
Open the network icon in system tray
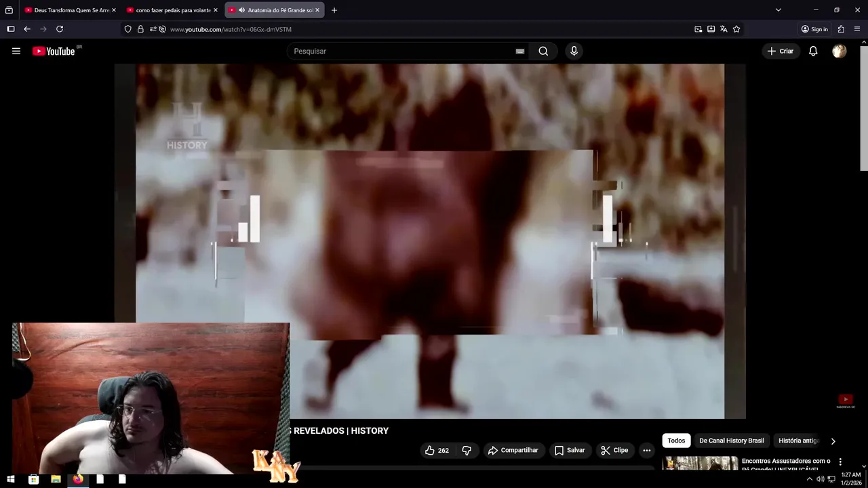[831, 479]
